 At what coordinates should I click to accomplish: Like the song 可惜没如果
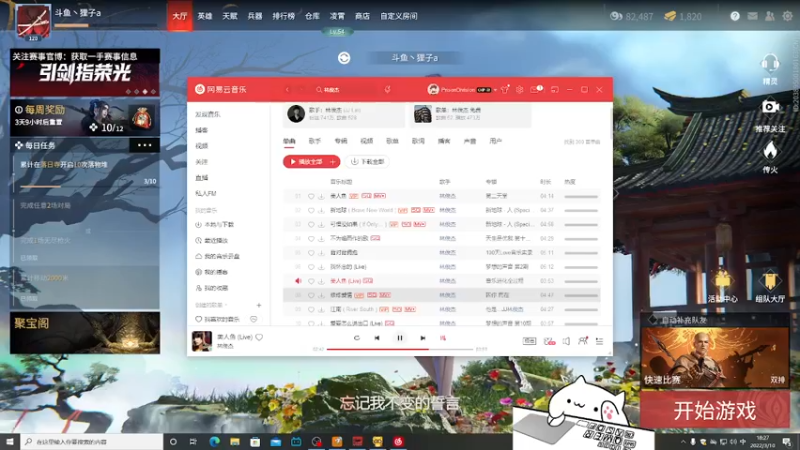(x=311, y=224)
